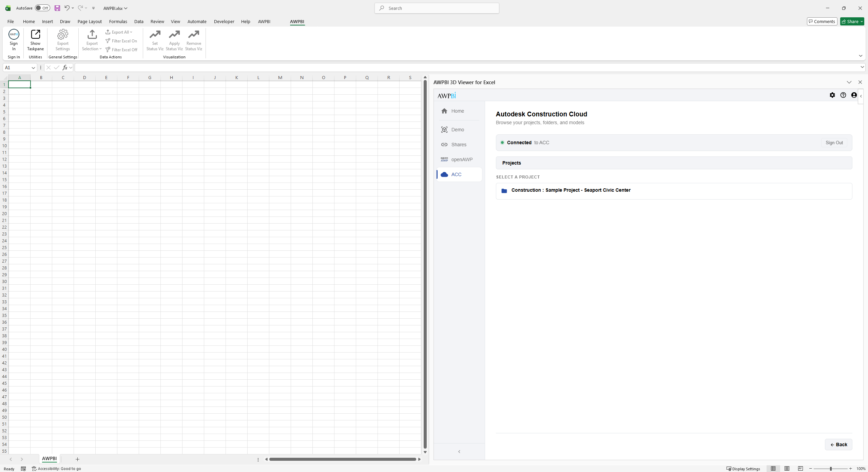The image size is (868, 472).
Task: Click the macro record status bar icon
Action: pos(23,469)
